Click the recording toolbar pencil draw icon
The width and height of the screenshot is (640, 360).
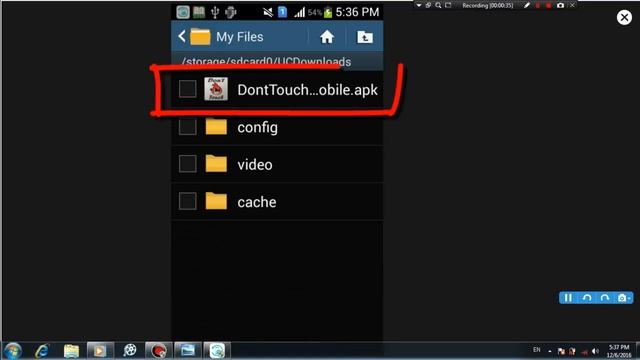click(527, 5)
